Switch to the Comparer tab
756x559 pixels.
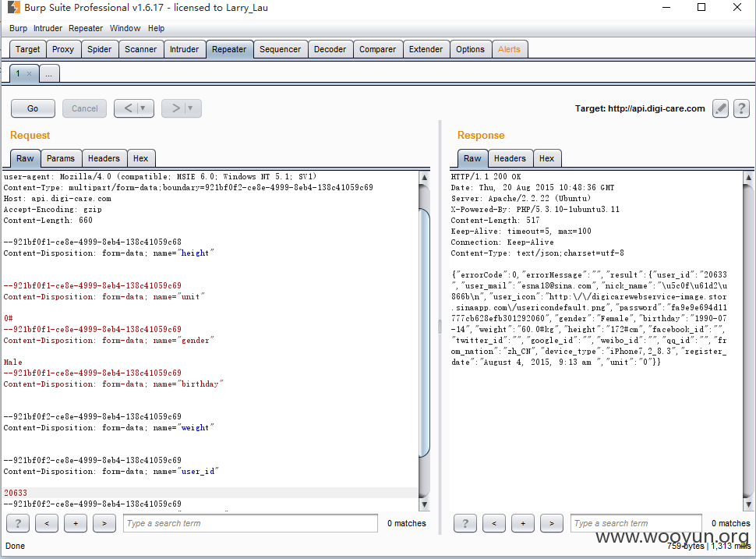click(x=377, y=49)
